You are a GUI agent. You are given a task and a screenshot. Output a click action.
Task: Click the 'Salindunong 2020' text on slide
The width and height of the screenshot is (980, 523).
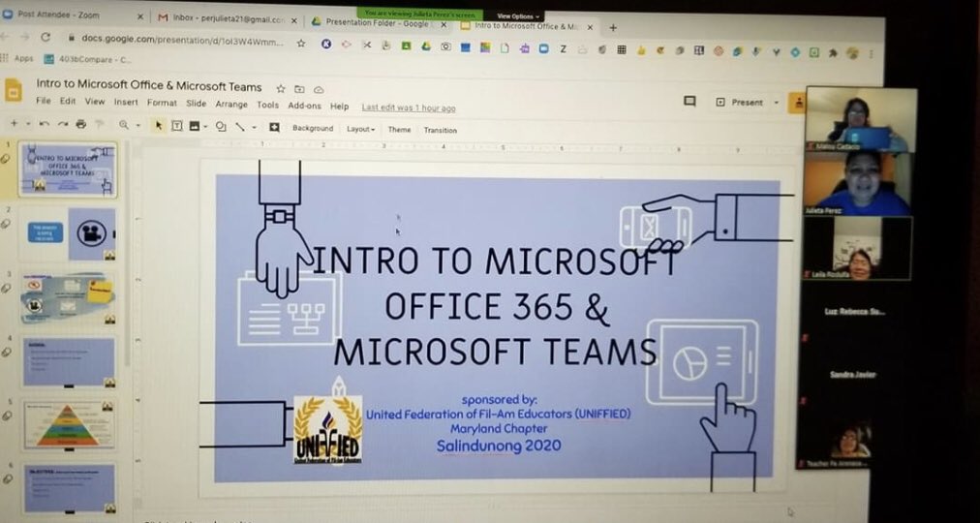pyautogui.click(x=498, y=446)
